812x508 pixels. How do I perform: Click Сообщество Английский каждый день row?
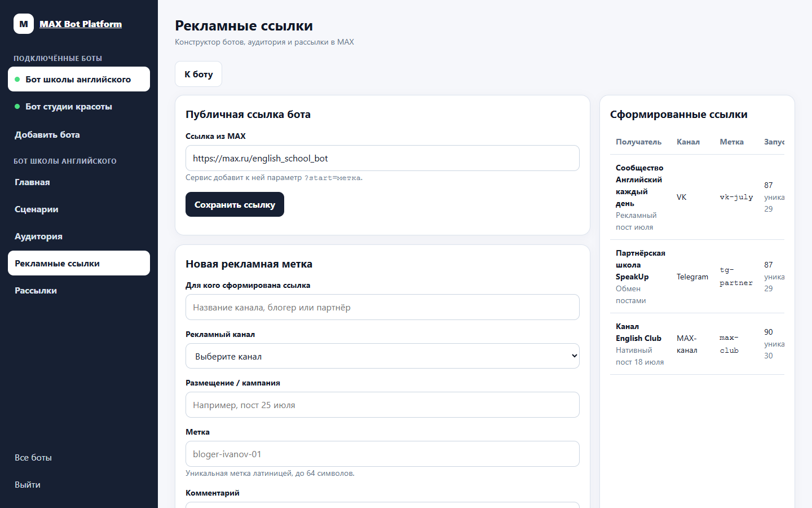point(697,197)
